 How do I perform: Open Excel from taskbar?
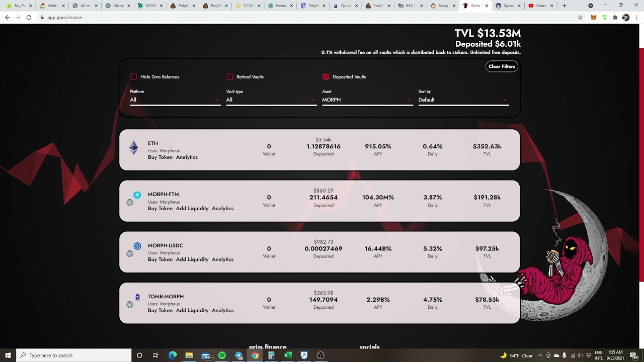click(x=287, y=355)
